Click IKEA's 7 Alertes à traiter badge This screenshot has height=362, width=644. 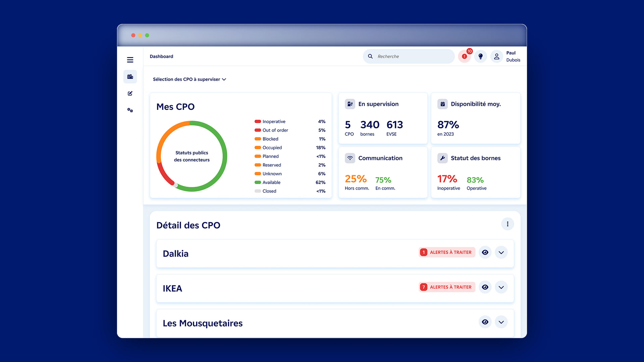(447, 287)
